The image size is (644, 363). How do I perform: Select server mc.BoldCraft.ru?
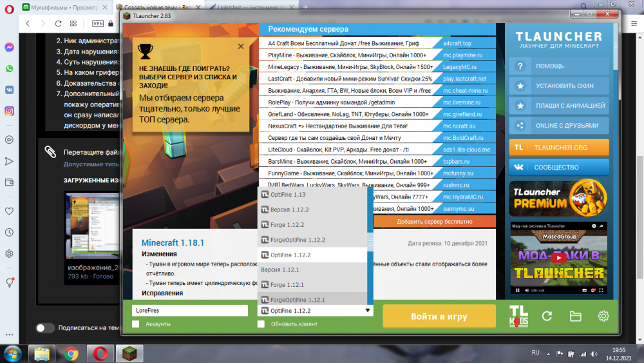tap(463, 138)
